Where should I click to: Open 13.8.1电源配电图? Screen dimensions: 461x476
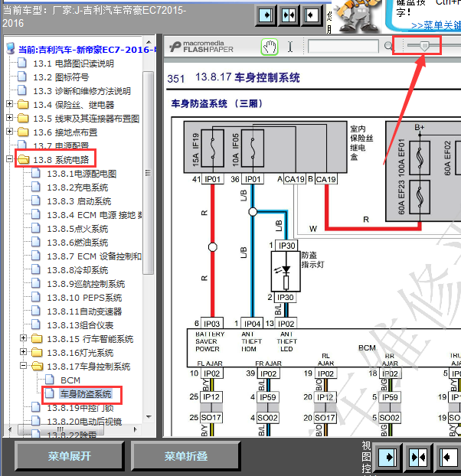point(81,174)
